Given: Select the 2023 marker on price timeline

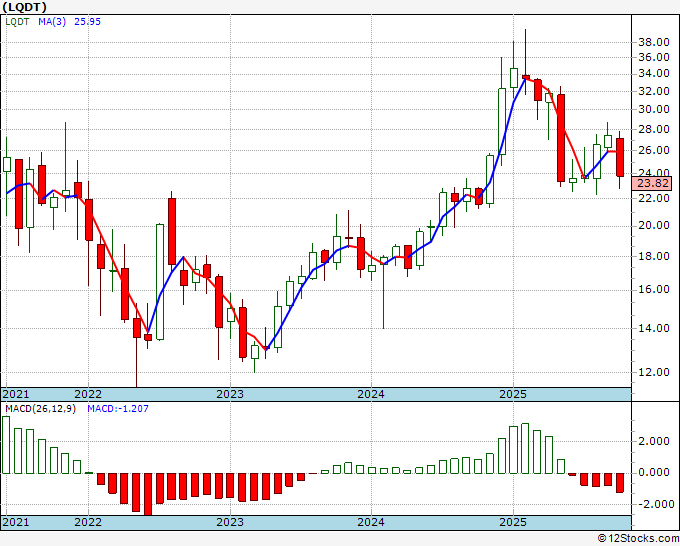Looking at the screenshot, I should [x=230, y=394].
